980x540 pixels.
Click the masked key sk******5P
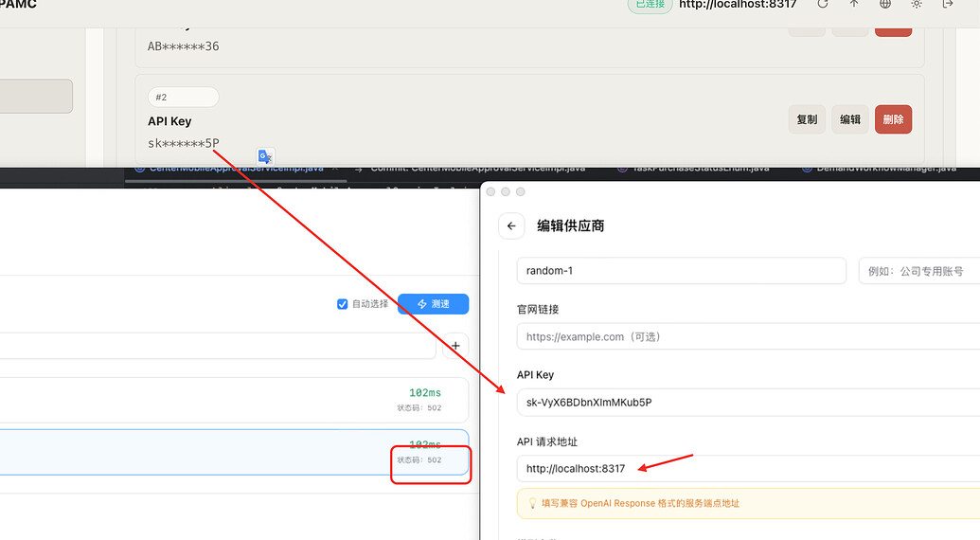pos(183,143)
